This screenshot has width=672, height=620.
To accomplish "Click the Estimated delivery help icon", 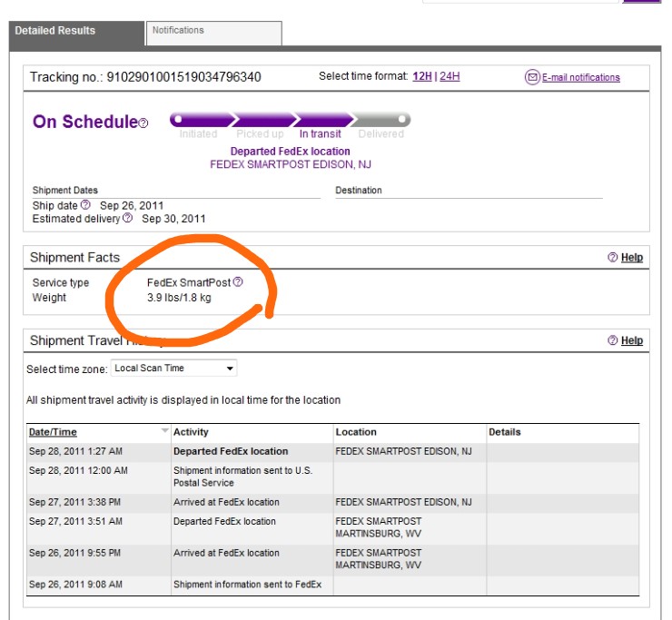I will point(128,218).
